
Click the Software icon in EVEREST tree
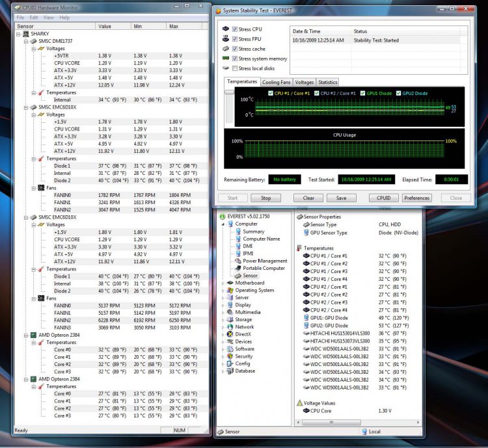pyautogui.click(x=230, y=349)
